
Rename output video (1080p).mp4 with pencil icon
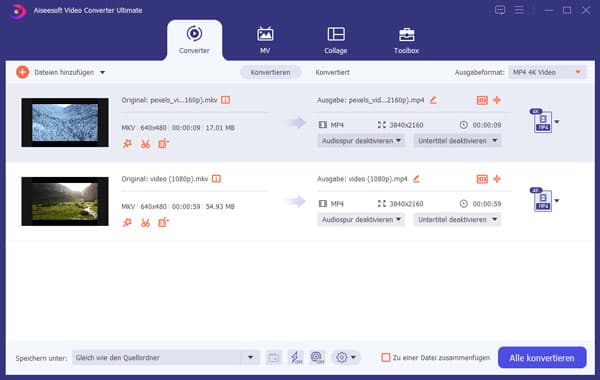click(x=416, y=179)
